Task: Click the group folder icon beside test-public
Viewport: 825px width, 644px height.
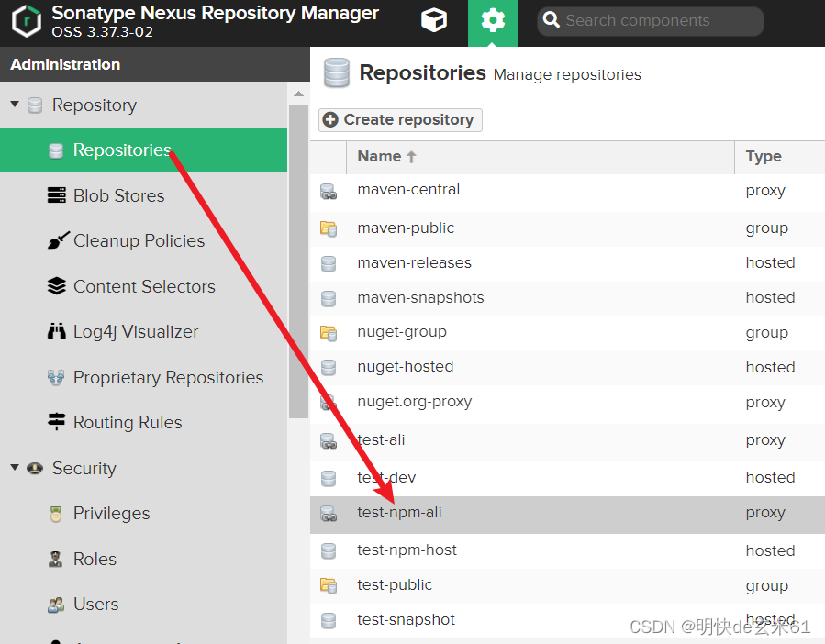Action: point(329,585)
